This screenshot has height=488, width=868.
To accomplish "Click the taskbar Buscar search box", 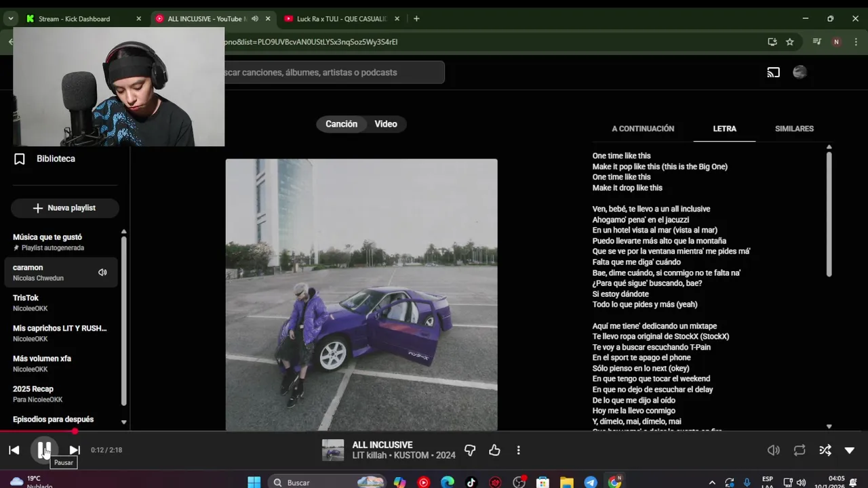I will pos(328,483).
